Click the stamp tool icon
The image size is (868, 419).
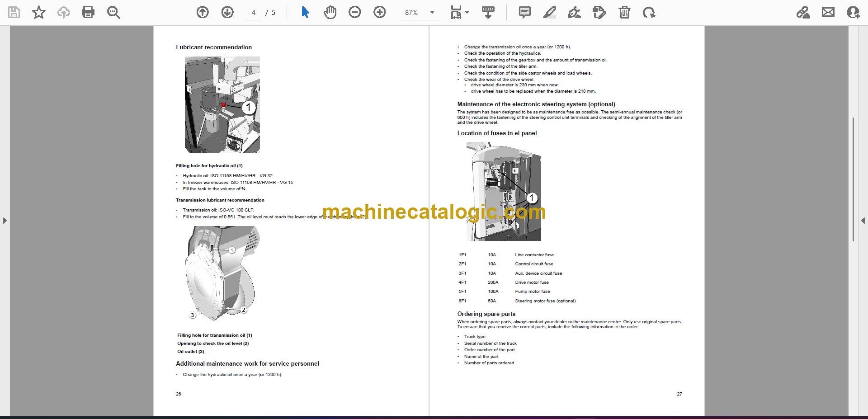[x=599, y=12]
